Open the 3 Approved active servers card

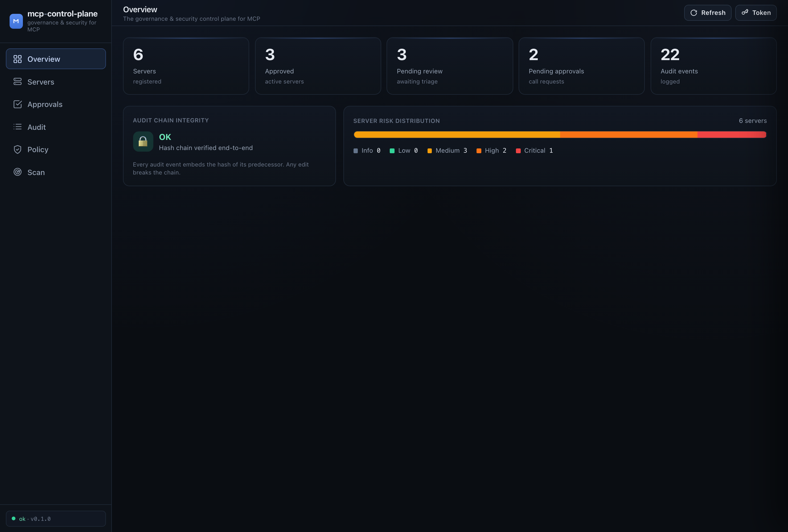click(x=318, y=66)
